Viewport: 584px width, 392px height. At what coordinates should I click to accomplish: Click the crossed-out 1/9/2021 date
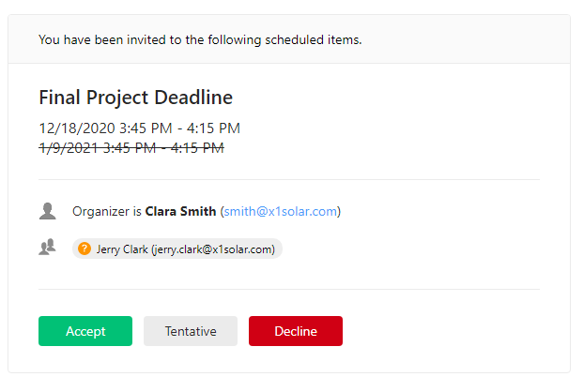[69, 148]
